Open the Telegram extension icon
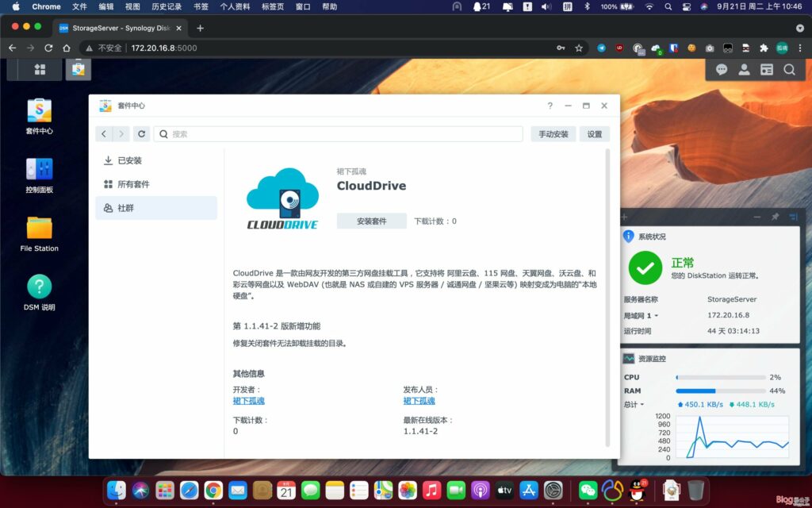The height and width of the screenshot is (508, 812). tap(601, 48)
